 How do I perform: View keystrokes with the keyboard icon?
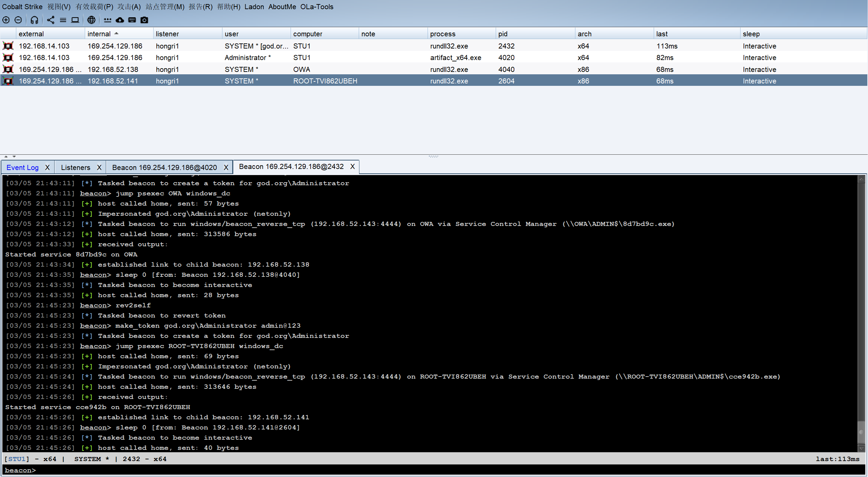132,20
